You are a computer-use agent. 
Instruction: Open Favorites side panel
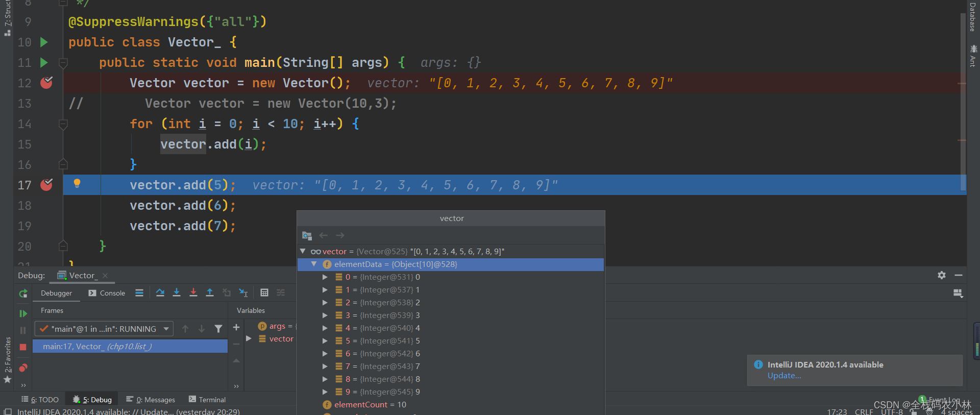[x=7, y=359]
